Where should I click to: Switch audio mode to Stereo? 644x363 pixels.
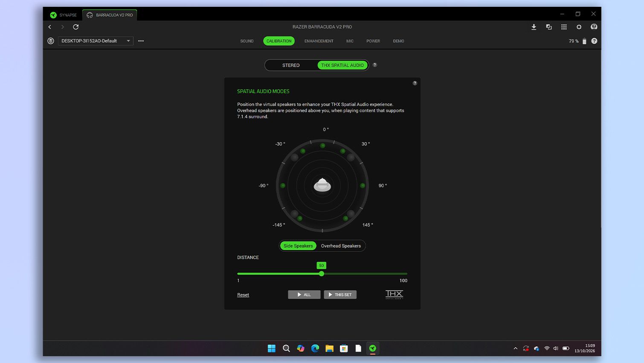point(291,65)
